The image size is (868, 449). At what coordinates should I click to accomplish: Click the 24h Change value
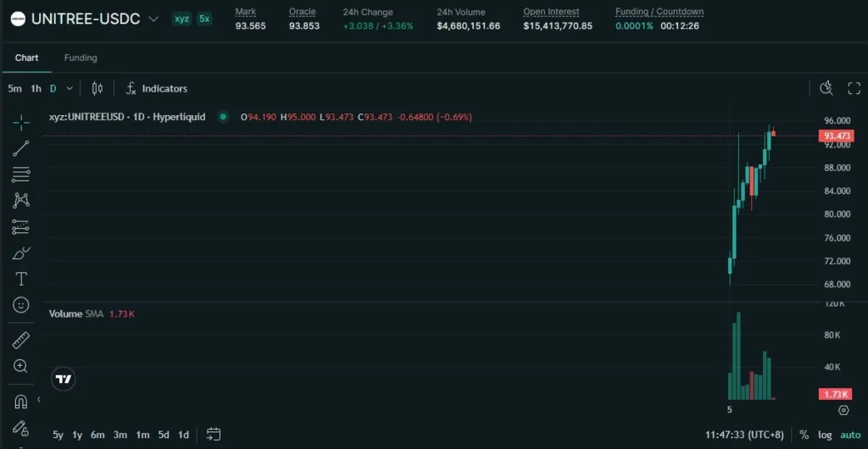tap(378, 26)
